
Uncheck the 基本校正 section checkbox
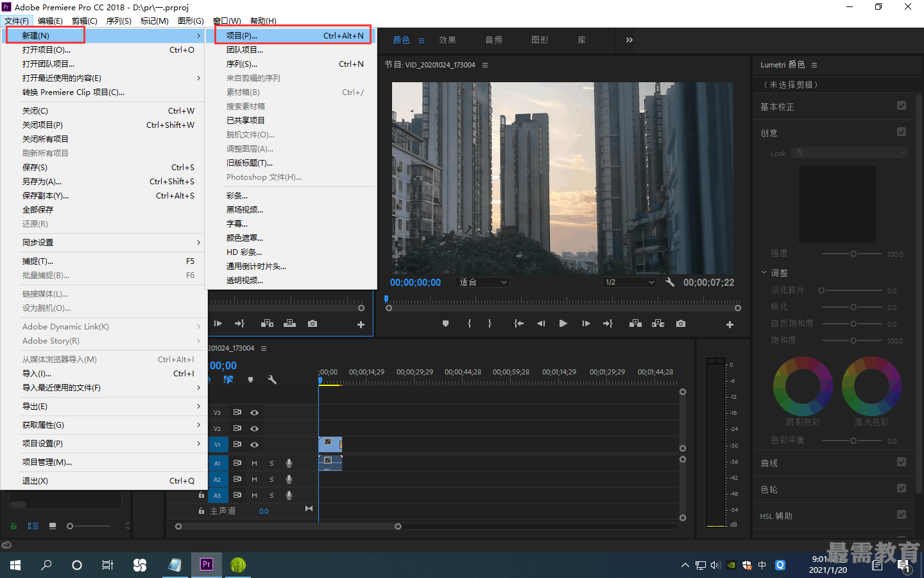click(902, 105)
